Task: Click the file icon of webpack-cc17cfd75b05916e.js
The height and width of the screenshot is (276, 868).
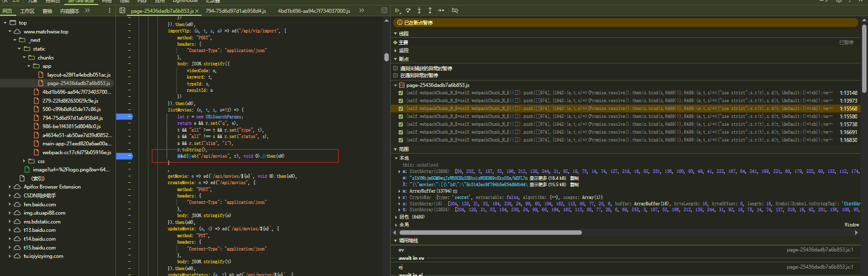Action: click(36, 152)
